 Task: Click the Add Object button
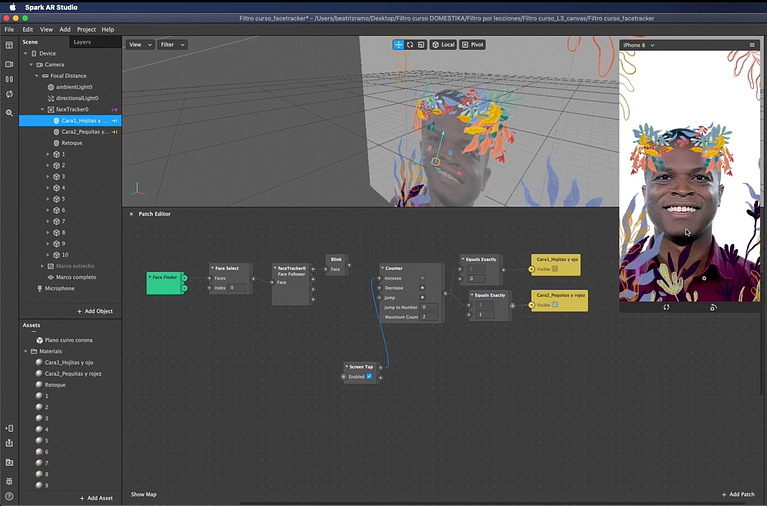pyautogui.click(x=95, y=311)
